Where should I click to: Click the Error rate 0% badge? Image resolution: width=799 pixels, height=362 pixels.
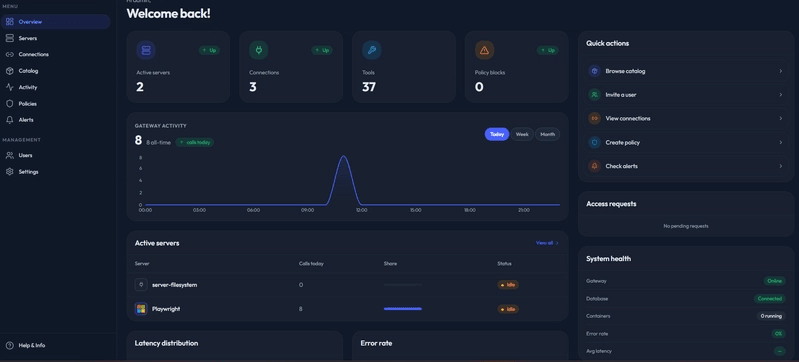[778, 333]
